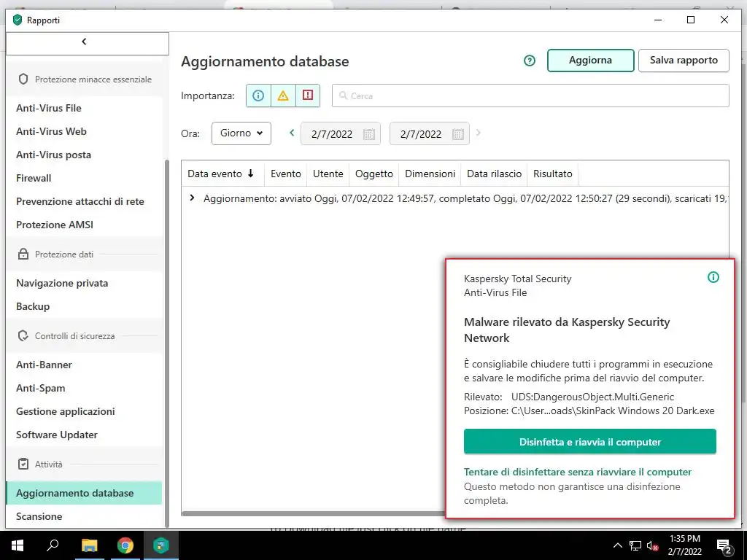
Task: Click the Kaspersky shield icon in title bar
Action: click(18, 20)
